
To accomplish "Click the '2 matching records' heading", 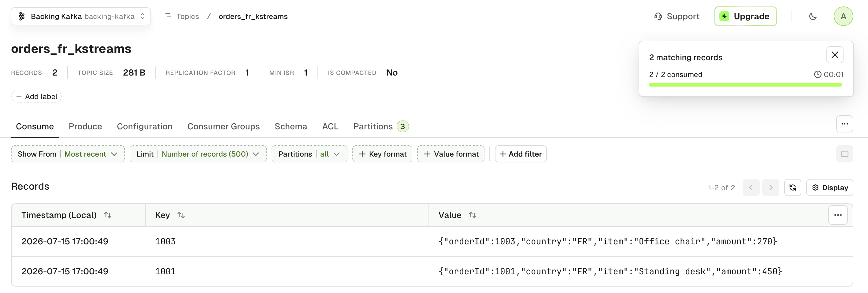I will [686, 57].
